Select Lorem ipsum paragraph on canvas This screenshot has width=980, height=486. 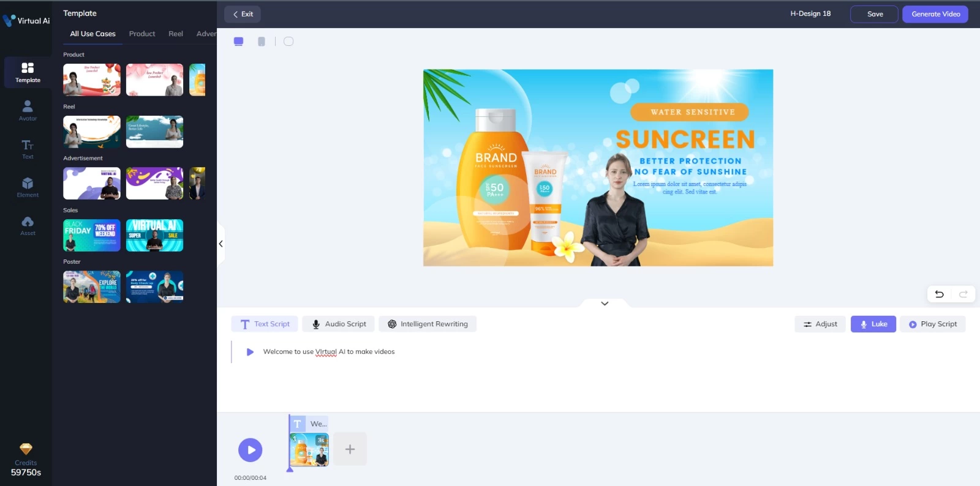[x=690, y=188]
